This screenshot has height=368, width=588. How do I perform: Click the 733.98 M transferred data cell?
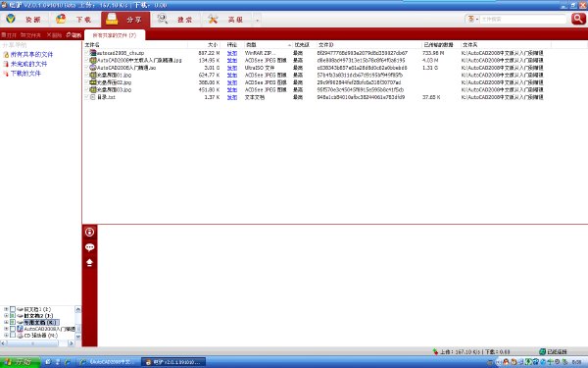click(433, 53)
